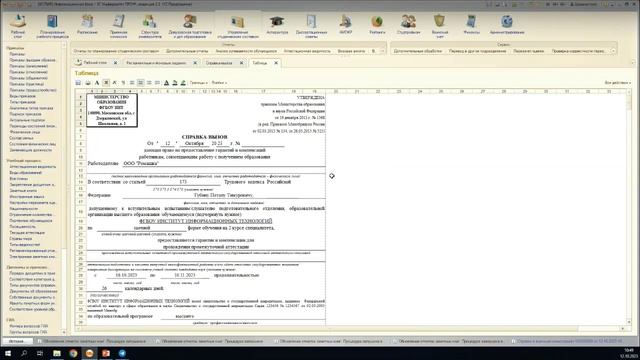Open the Расписание section icon
Viewport: 640px width, 360px height.
coord(87,24)
